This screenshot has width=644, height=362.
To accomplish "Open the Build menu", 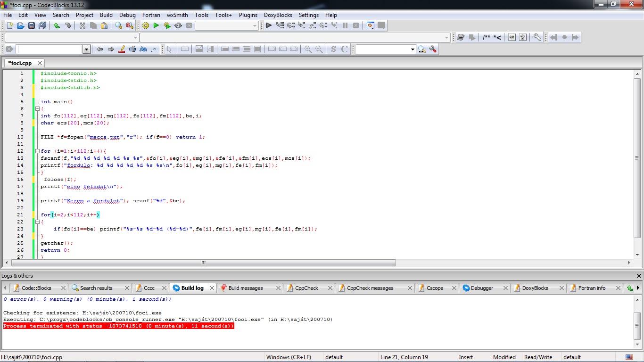I will (x=106, y=15).
